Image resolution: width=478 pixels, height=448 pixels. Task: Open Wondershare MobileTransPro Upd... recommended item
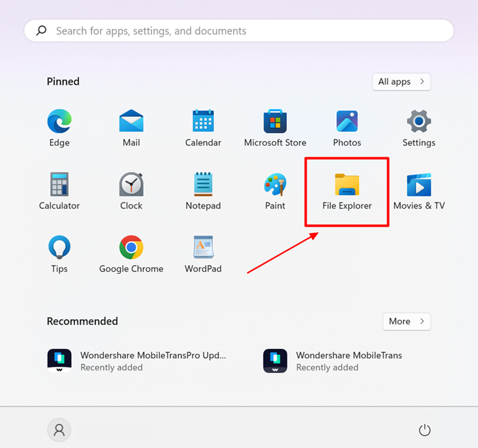(137, 361)
